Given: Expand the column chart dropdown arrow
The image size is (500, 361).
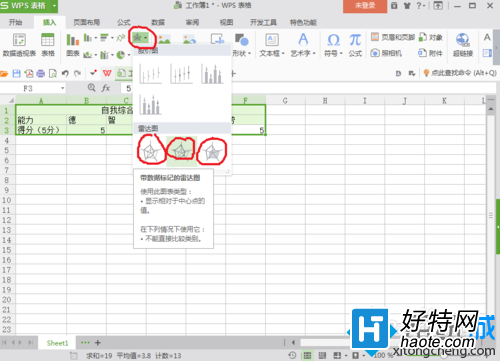Looking at the screenshot, I should pyautogui.click(x=96, y=38).
